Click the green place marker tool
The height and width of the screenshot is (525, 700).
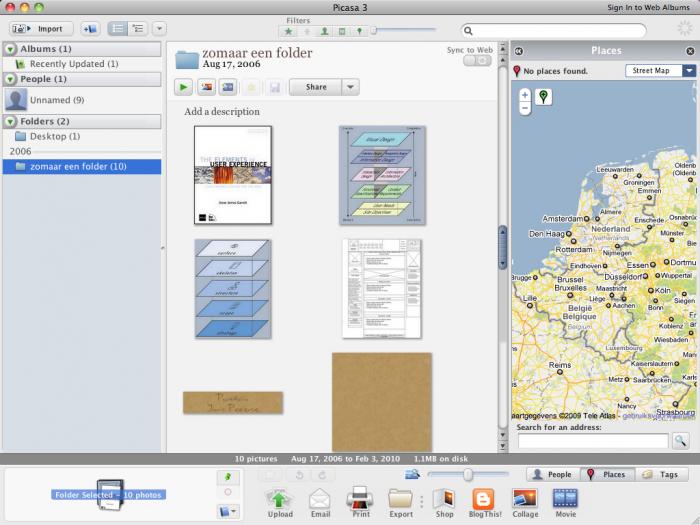click(543, 96)
